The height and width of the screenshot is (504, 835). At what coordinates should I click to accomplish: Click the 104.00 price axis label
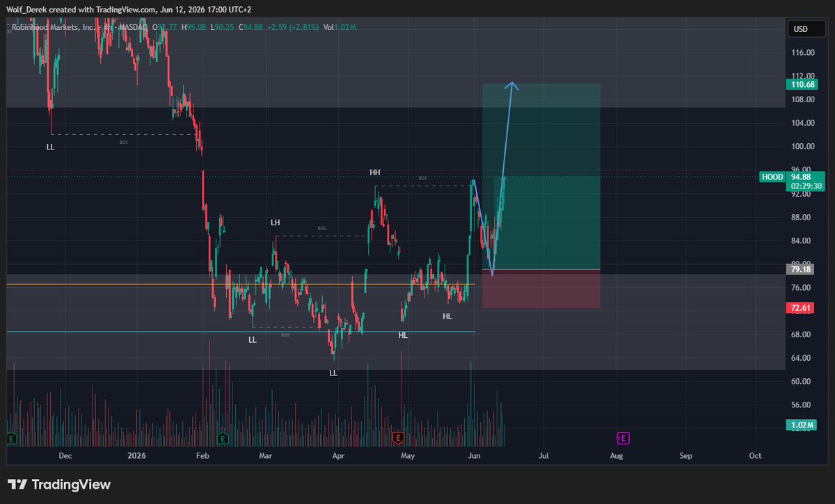pos(803,123)
